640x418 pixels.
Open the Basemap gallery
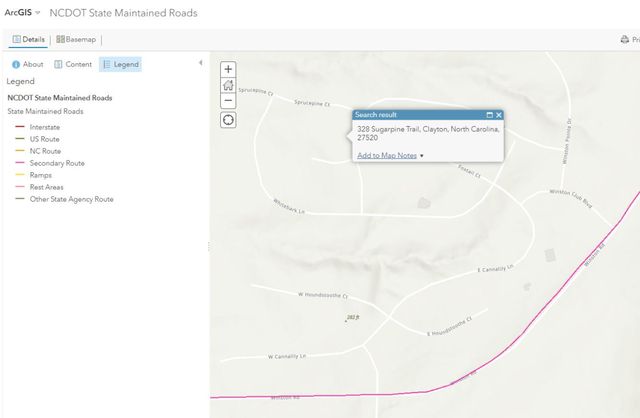(x=76, y=40)
